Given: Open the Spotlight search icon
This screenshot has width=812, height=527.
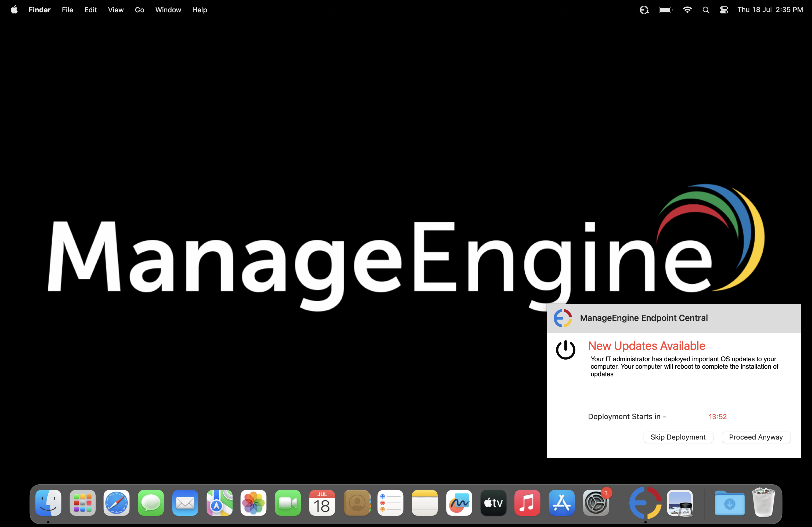Looking at the screenshot, I should 706,10.
